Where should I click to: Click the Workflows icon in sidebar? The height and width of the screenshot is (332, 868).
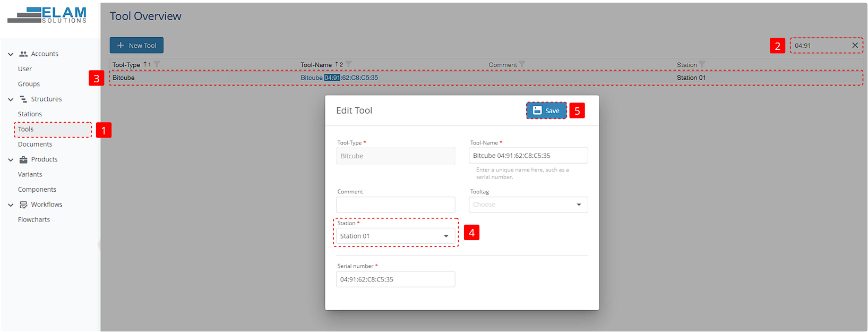coord(23,205)
